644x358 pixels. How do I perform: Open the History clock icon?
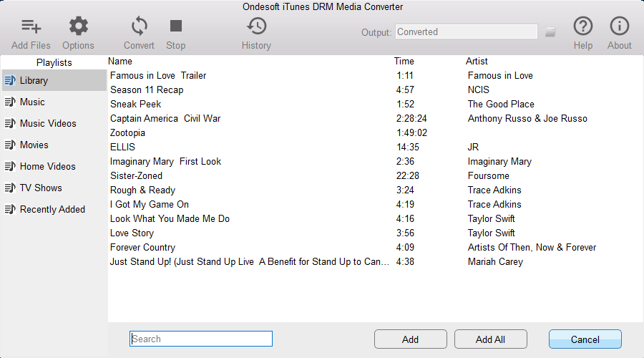pyautogui.click(x=256, y=27)
